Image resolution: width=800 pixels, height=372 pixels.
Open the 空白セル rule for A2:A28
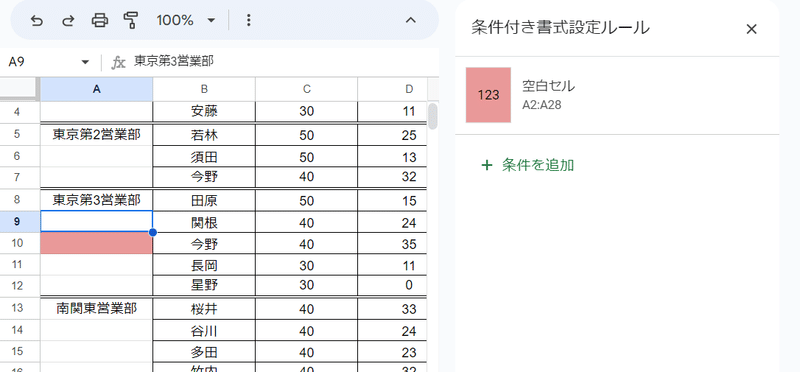click(617, 95)
